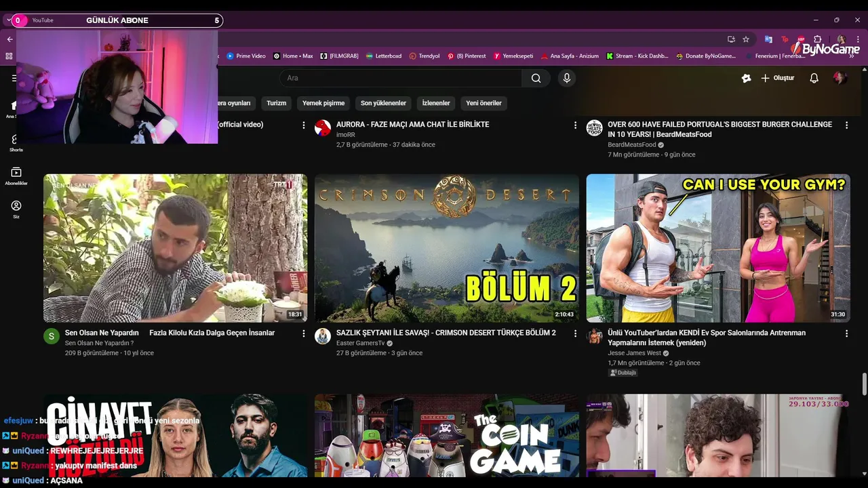Open options menu for Portugal burger challenge video
868x488 pixels.
[x=846, y=125]
